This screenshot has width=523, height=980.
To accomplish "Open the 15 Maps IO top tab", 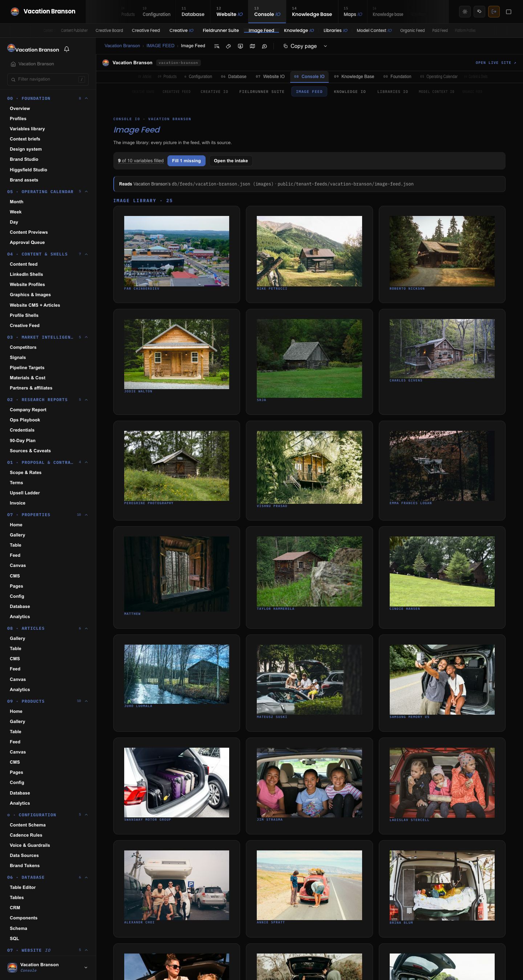I will [x=352, y=11].
